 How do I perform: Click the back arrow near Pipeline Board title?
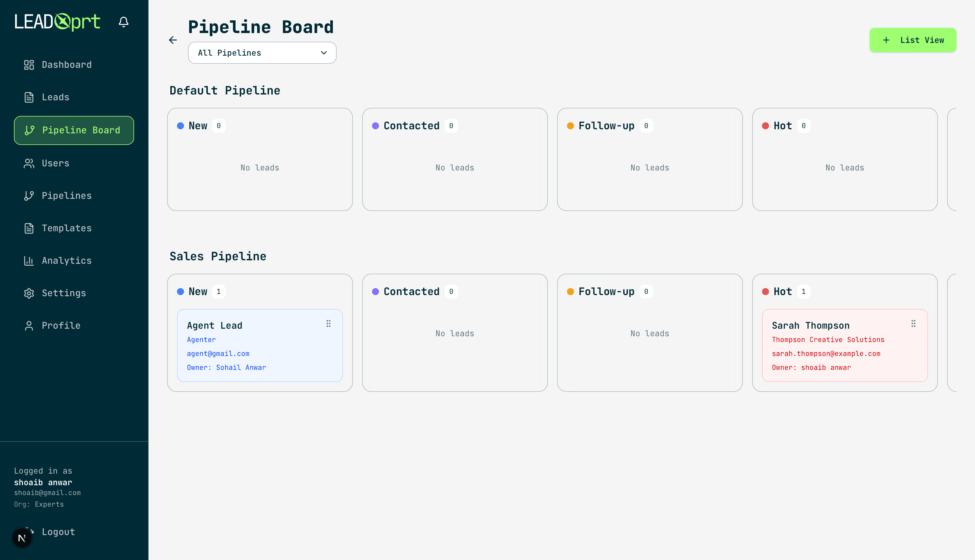(x=173, y=40)
